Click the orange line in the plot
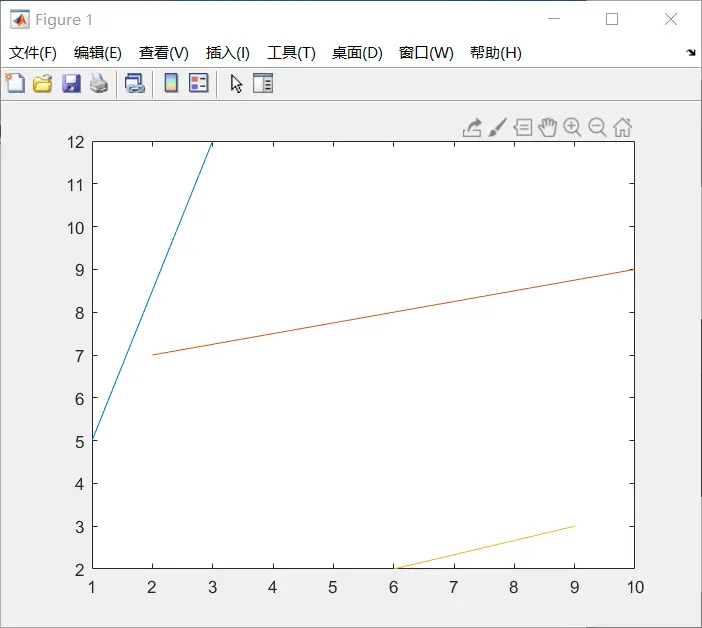 coord(394,312)
